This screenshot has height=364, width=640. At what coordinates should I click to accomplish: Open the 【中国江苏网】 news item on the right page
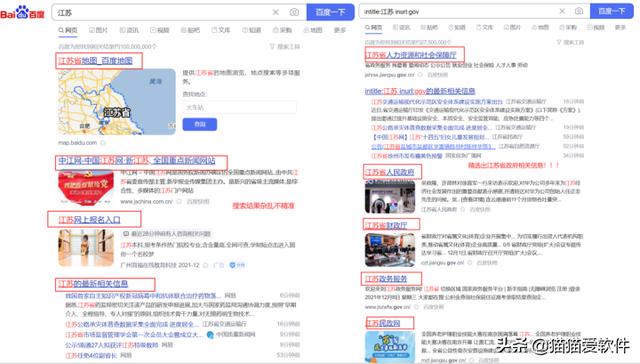coord(430,137)
